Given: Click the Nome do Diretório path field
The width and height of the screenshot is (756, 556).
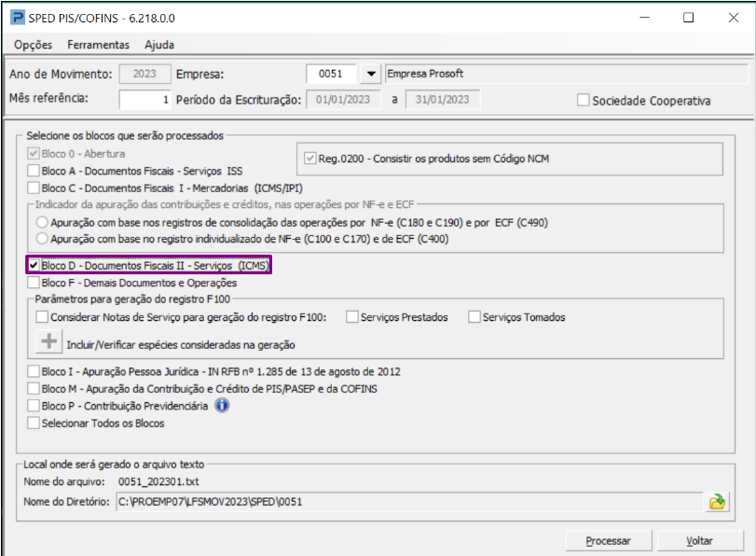Looking at the screenshot, I should point(410,502).
